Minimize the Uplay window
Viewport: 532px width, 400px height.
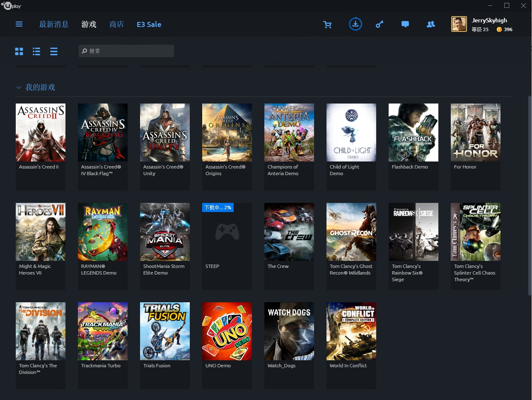pyautogui.click(x=491, y=6)
